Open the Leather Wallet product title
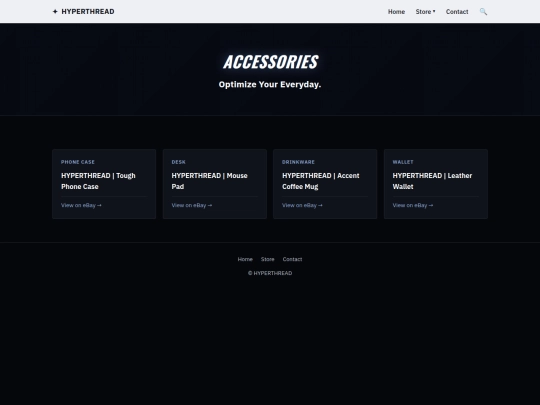The height and width of the screenshot is (405, 540). point(432,181)
